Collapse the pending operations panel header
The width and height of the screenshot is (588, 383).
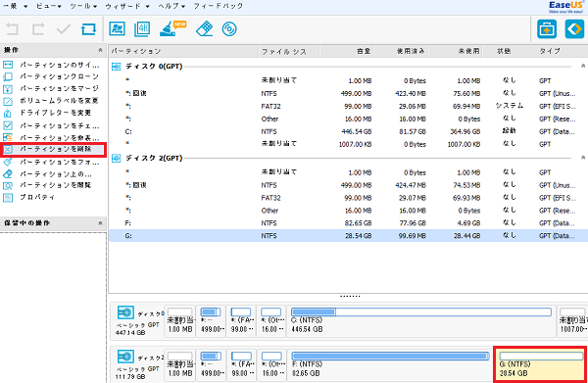pos(100,223)
